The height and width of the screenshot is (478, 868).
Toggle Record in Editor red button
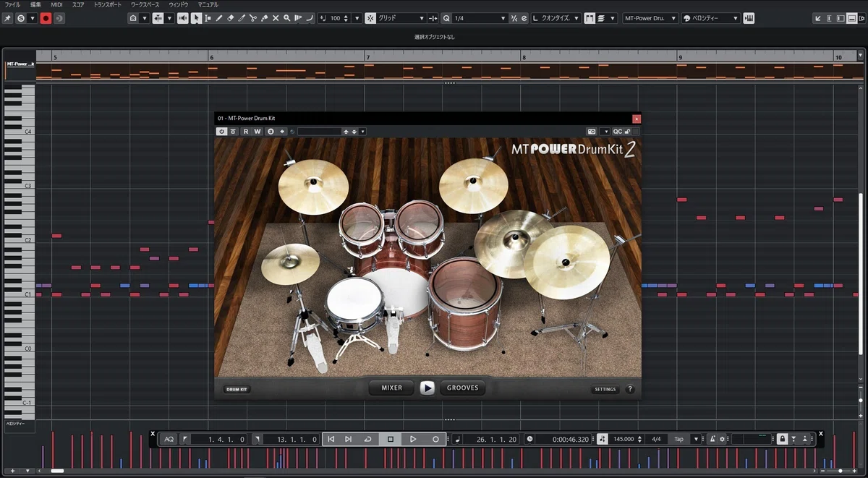[x=46, y=18]
